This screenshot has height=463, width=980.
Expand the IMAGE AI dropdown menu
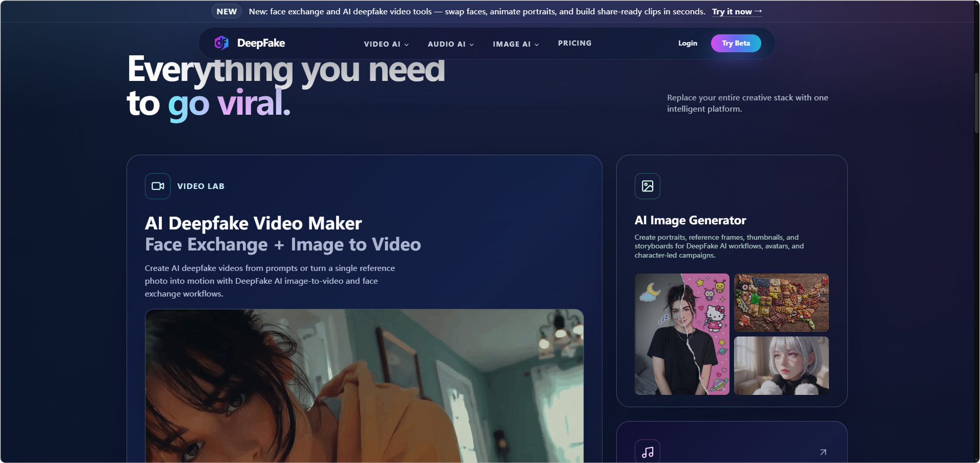516,44
